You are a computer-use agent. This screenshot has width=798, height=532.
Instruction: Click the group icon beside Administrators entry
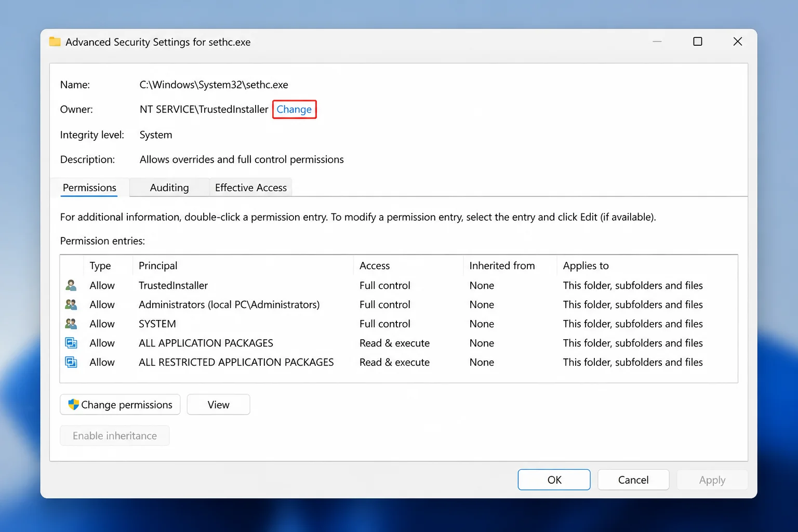coord(71,304)
